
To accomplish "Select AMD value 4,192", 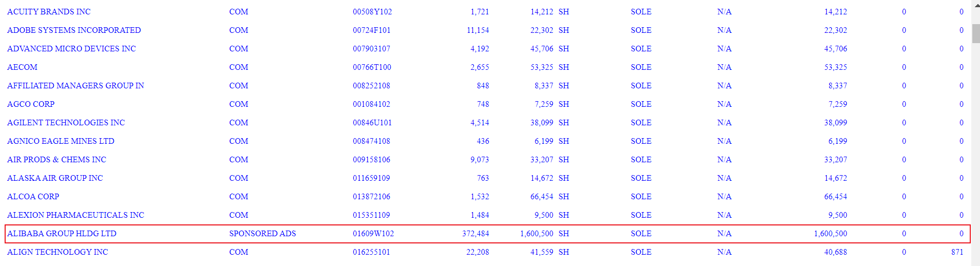I will point(479,49).
